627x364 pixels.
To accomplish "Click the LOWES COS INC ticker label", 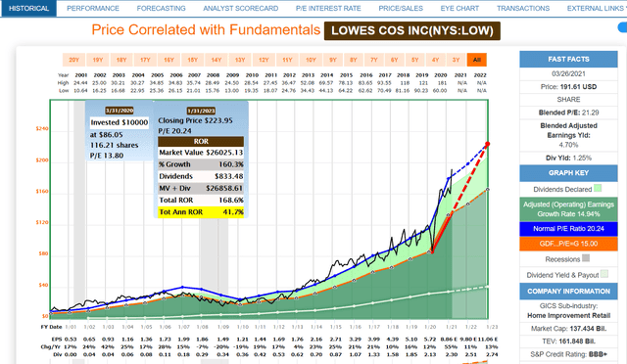I will [412, 30].
